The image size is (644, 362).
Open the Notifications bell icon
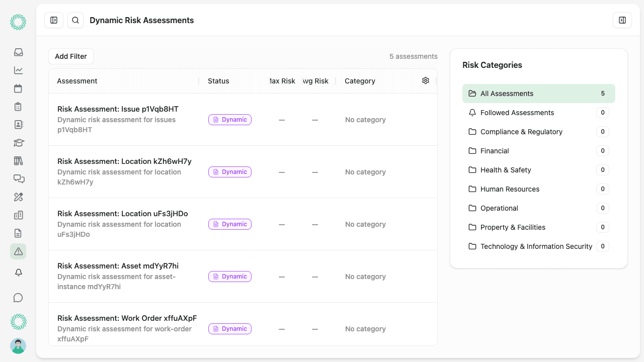(18, 272)
